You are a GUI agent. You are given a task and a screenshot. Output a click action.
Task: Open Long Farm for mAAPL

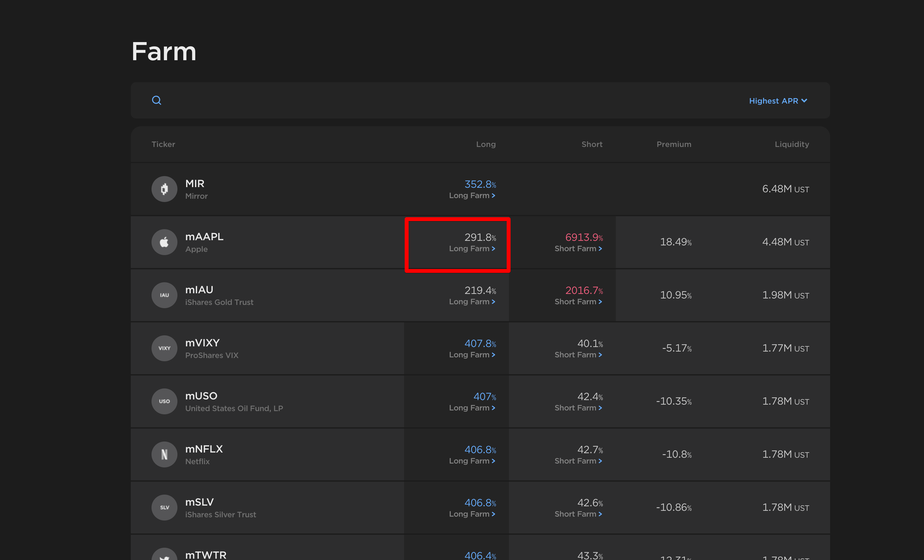[x=472, y=249]
